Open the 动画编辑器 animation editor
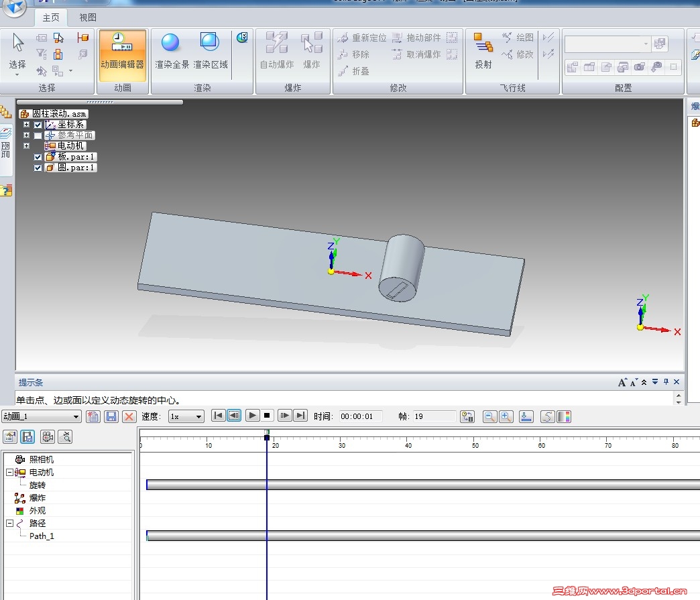Viewport: 700px width, 600px height. click(x=122, y=55)
